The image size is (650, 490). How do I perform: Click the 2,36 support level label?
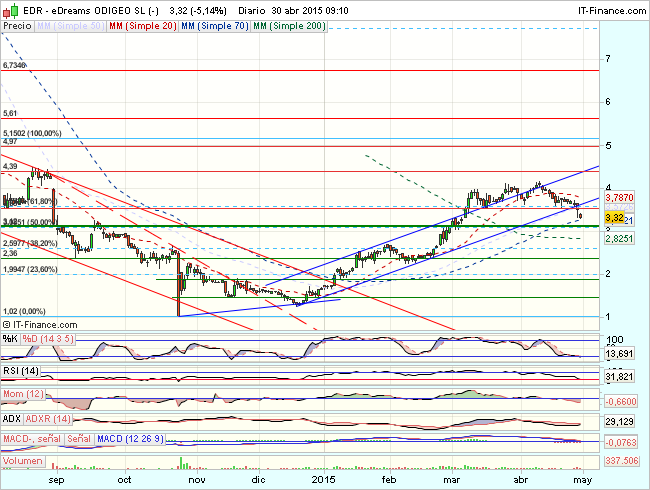[10, 253]
